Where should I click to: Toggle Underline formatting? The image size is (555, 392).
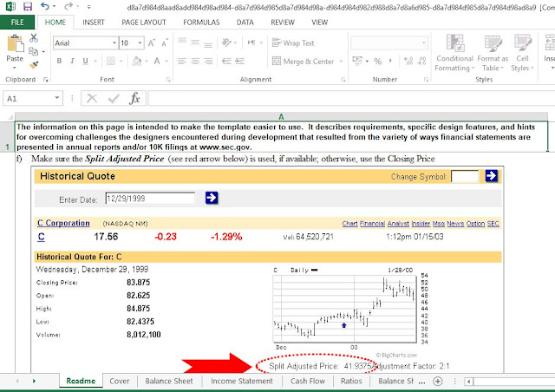tap(85, 61)
